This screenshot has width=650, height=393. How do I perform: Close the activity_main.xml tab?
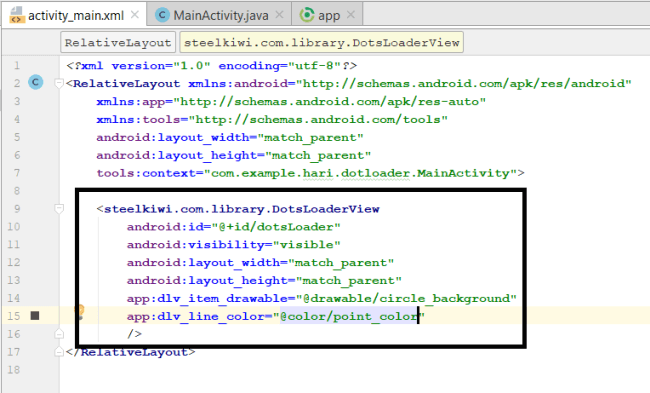click(135, 15)
